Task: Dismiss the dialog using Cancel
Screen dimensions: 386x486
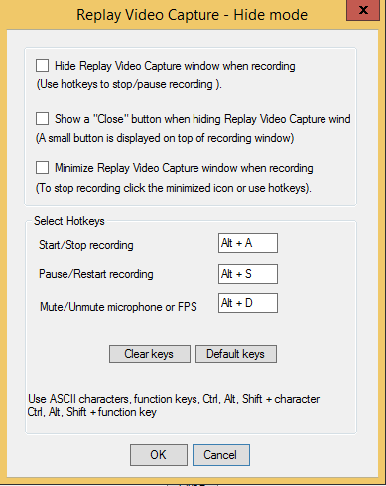Action: (221, 455)
